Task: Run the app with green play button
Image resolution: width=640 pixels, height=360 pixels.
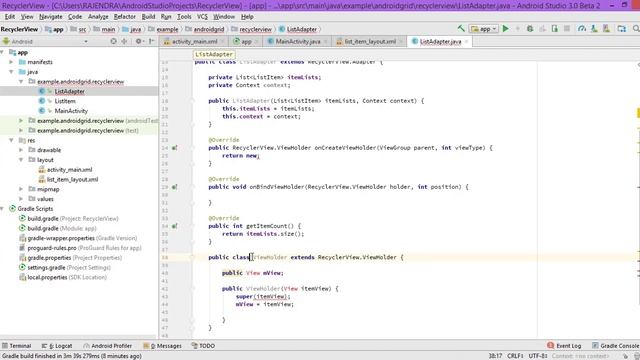Action: coord(506,29)
